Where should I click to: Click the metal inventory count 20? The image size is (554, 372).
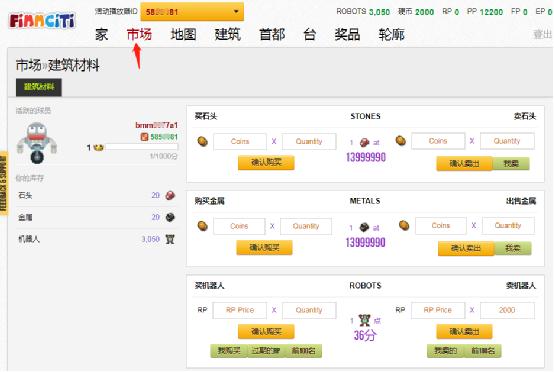pos(155,217)
